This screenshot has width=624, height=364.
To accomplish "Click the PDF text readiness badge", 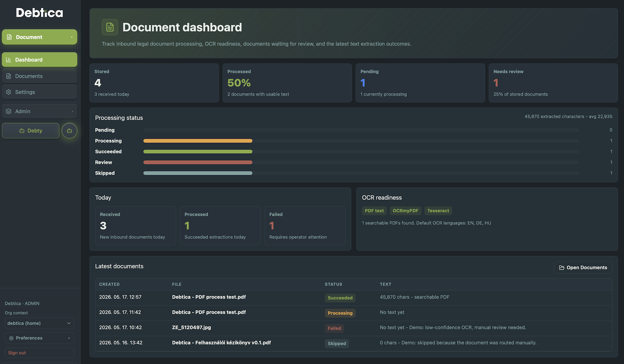I will tap(374, 211).
